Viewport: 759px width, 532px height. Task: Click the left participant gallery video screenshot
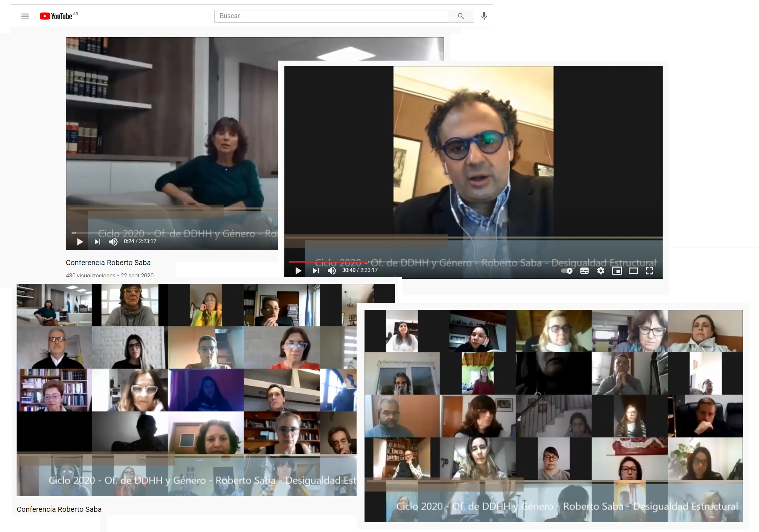click(187, 390)
